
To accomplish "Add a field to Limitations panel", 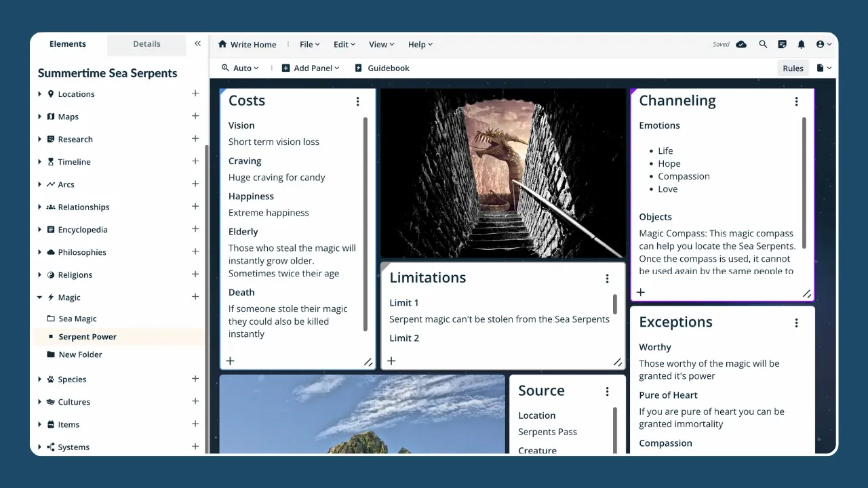I will tap(391, 361).
